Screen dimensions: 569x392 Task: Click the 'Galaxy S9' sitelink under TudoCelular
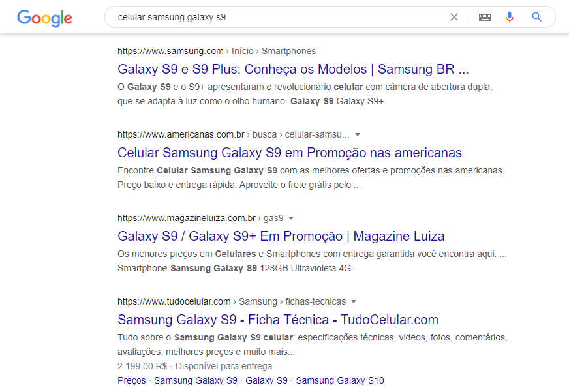tap(266, 380)
